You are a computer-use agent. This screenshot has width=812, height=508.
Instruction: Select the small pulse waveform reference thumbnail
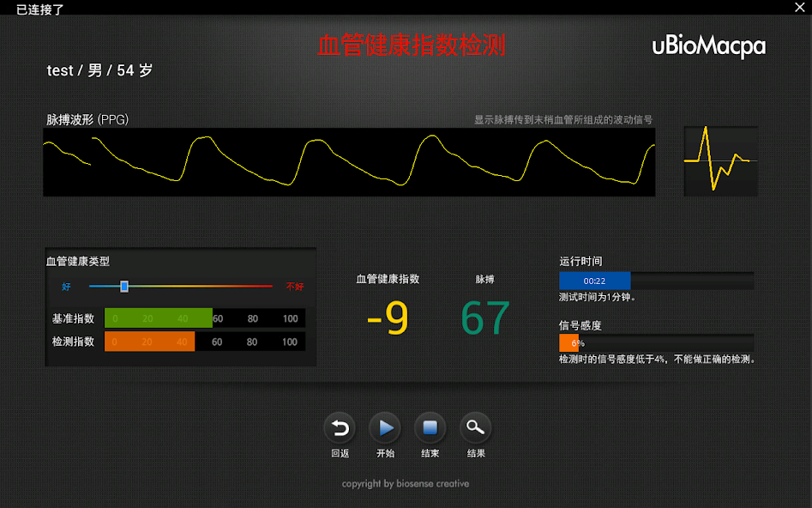[720, 160]
